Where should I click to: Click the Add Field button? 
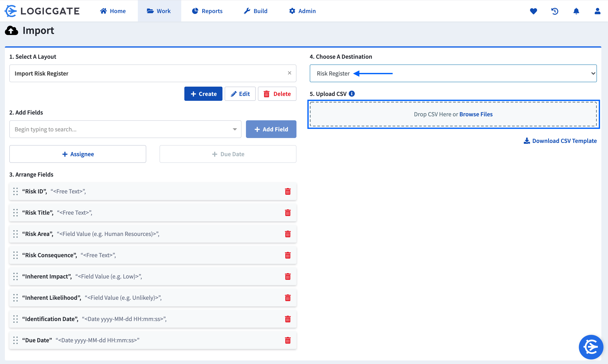[271, 129]
